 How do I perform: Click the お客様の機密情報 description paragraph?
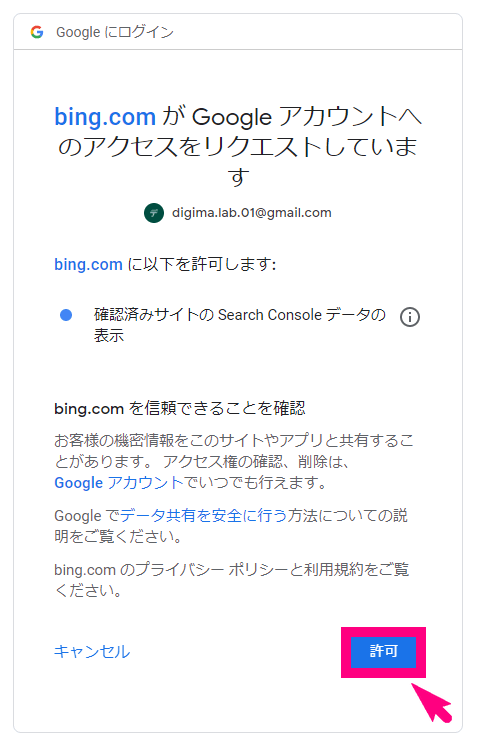(x=234, y=461)
